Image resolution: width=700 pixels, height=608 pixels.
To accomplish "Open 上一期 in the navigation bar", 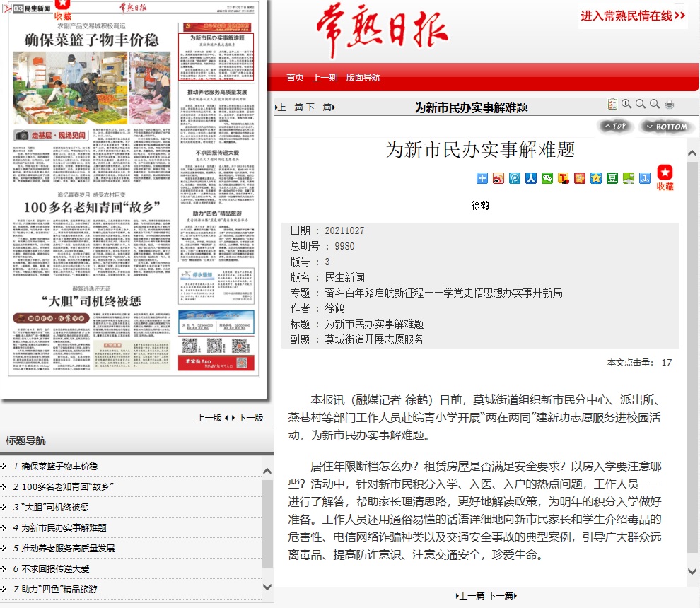I will coord(325,78).
